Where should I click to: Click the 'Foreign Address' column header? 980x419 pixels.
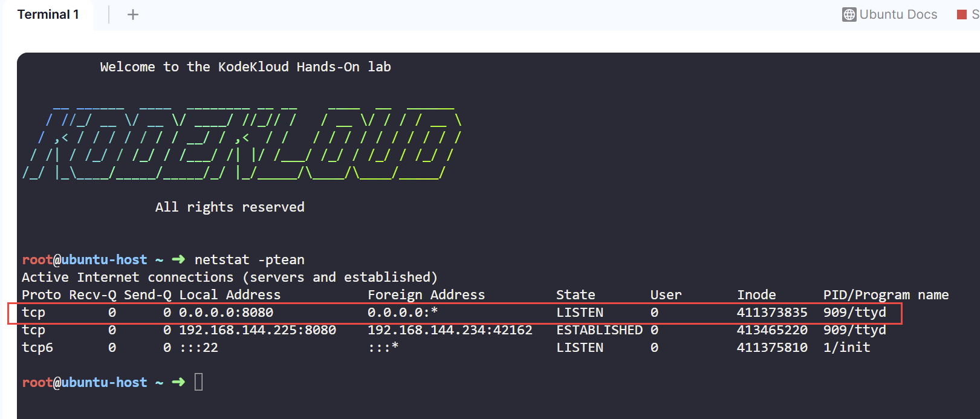point(426,294)
